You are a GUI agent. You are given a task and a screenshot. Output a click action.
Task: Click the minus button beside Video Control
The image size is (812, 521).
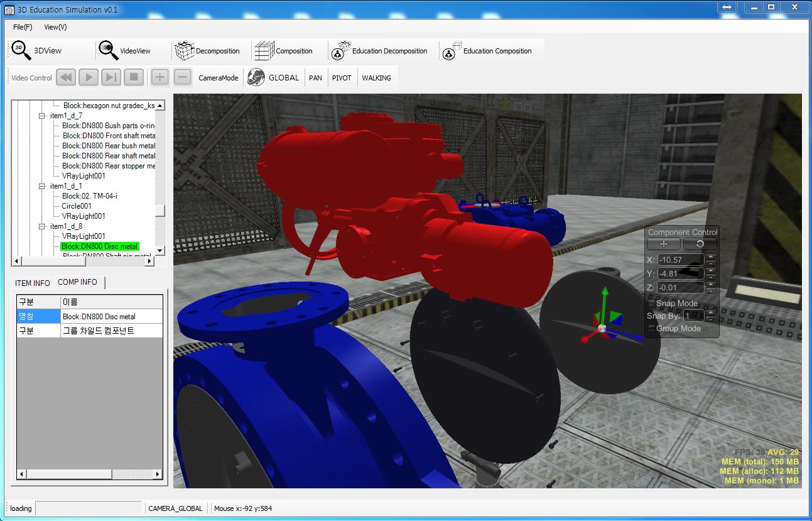(183, 77)
